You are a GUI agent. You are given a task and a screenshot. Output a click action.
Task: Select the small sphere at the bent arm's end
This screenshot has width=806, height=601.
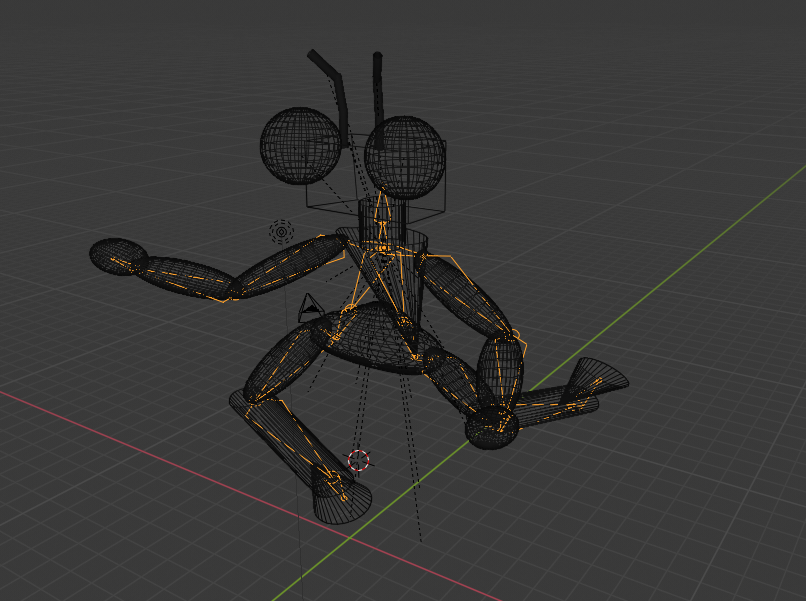click(492, 426)
